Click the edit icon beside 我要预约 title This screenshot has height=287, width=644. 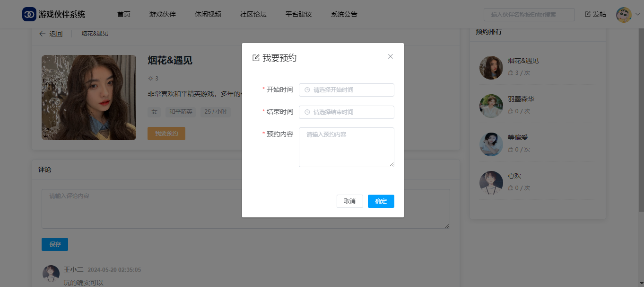[256, 58]
